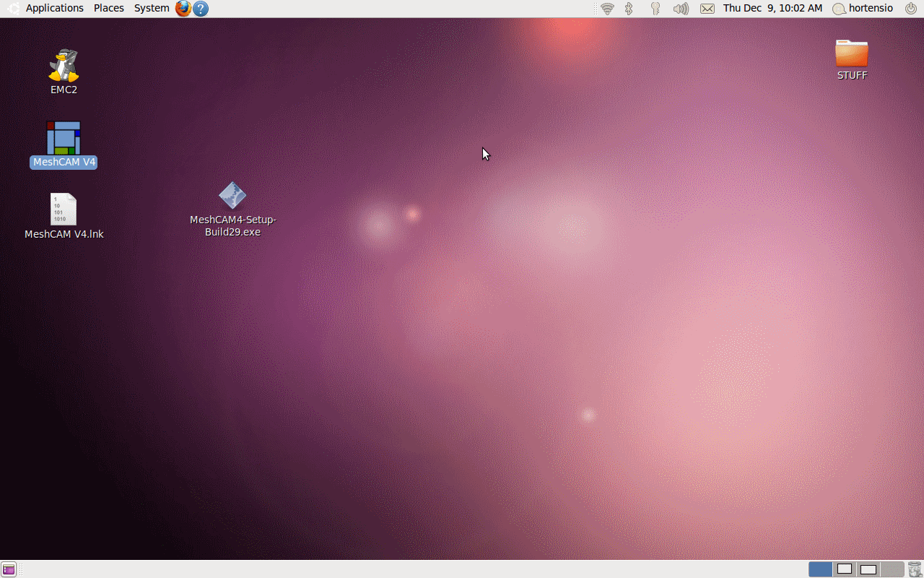Screen dimensions: 924x578
Task: Click the keyring key icon in the panel
Action: [x=655, y=9]
